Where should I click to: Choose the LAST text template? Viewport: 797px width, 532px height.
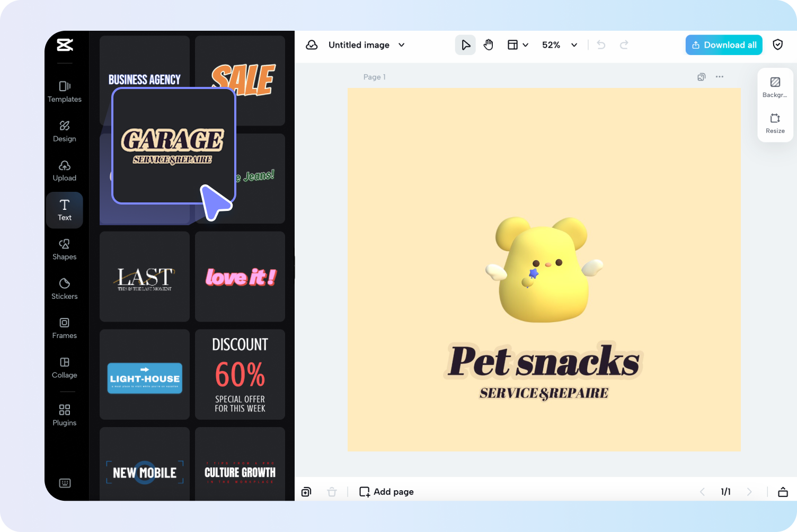click(x=145, y=277)
